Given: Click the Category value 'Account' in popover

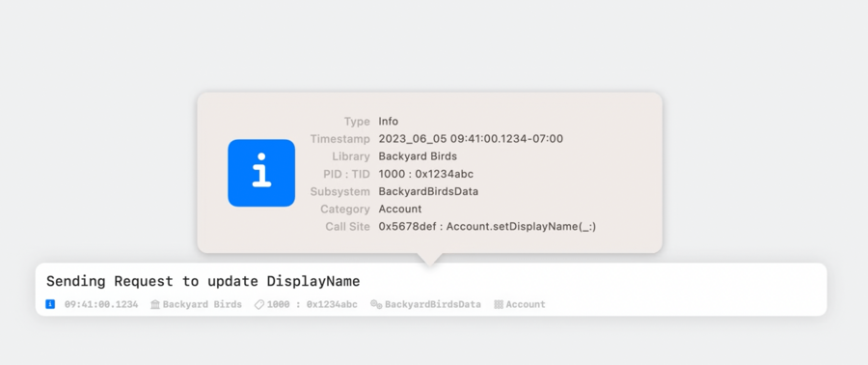Looking at the screenshot, I should [399, 210].
